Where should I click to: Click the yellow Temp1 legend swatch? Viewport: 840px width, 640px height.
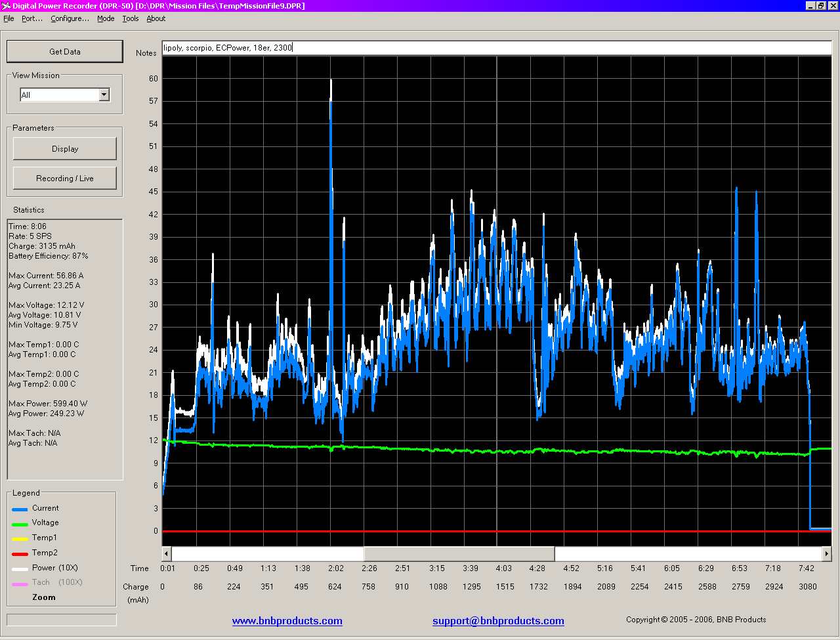(20, 539)
